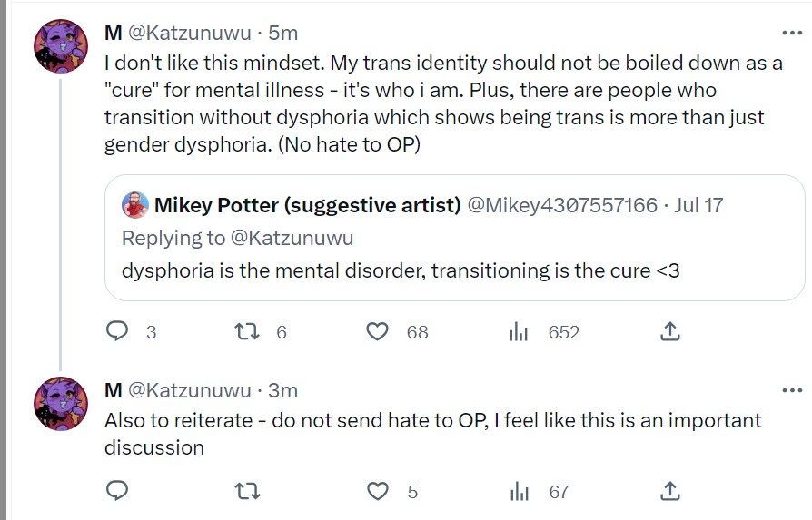The width and height of the screenshot is (812, 520).
Task: Click the 3m timestamp of second tweet
Action: (282, 390)
